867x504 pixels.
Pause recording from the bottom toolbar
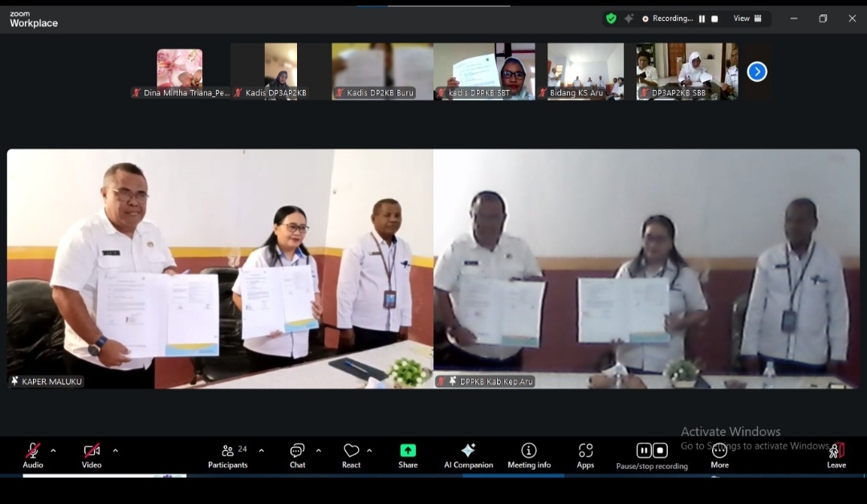point(644,450)
